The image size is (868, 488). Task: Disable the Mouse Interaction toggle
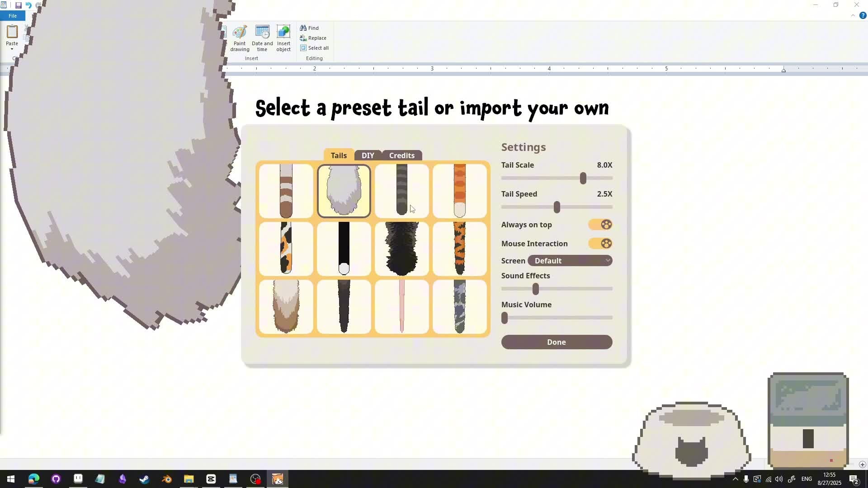[600, 244]
